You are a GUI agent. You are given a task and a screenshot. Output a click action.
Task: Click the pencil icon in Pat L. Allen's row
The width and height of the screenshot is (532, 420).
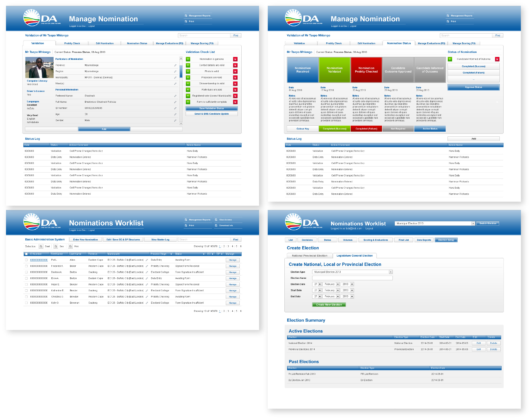(x=147, y=260)
